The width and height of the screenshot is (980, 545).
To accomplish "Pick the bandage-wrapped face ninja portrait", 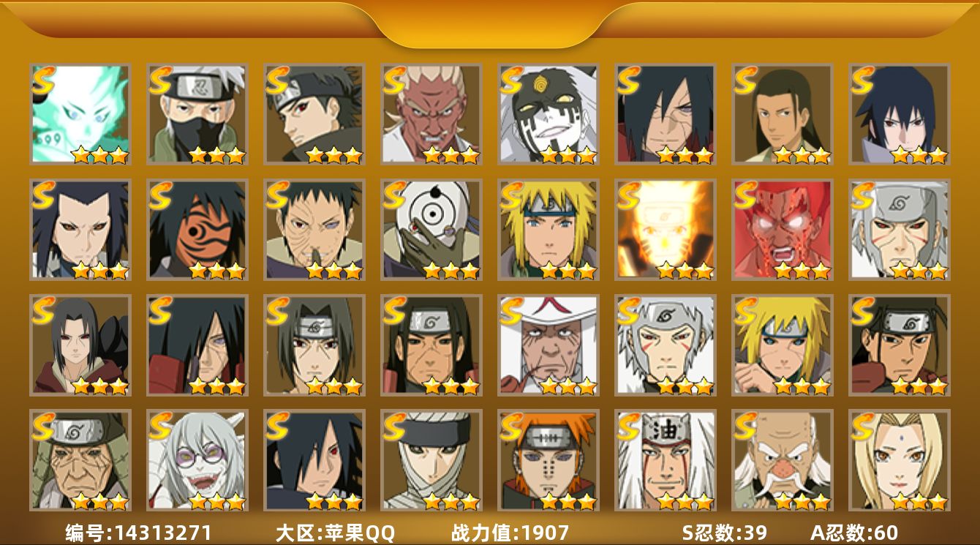I will pyautogui.click(x=431, y=461).
